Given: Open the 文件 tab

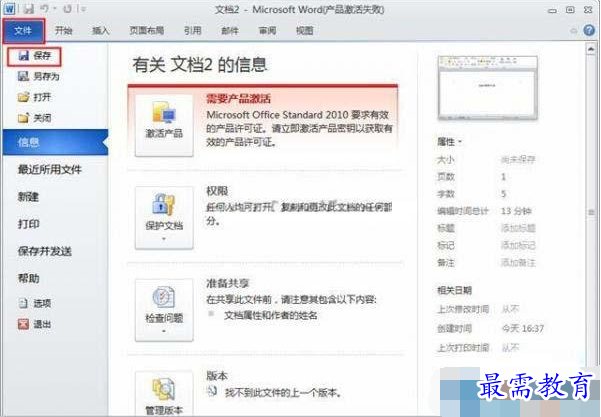Looking at the screenshot, I should coord(23,31).
